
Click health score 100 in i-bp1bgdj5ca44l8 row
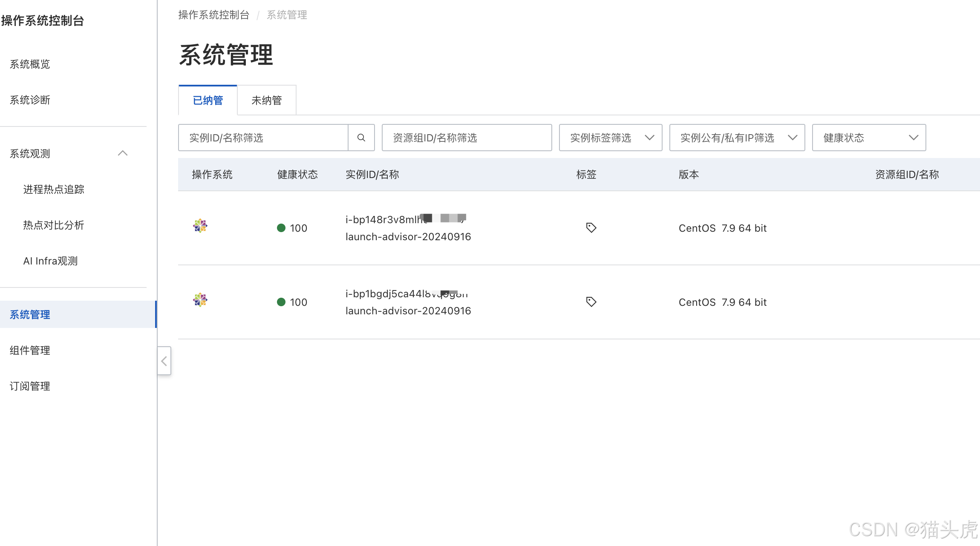pos(298,302)
